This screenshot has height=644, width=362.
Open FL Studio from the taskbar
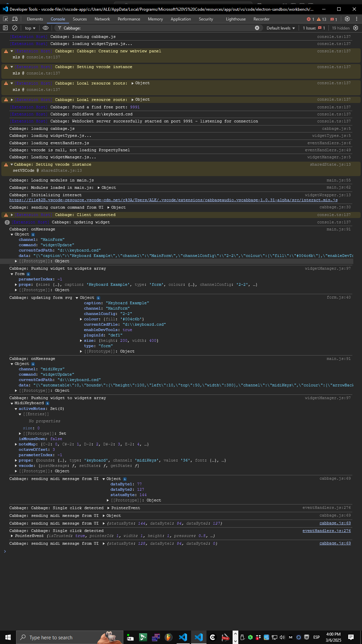click(169, 637)
